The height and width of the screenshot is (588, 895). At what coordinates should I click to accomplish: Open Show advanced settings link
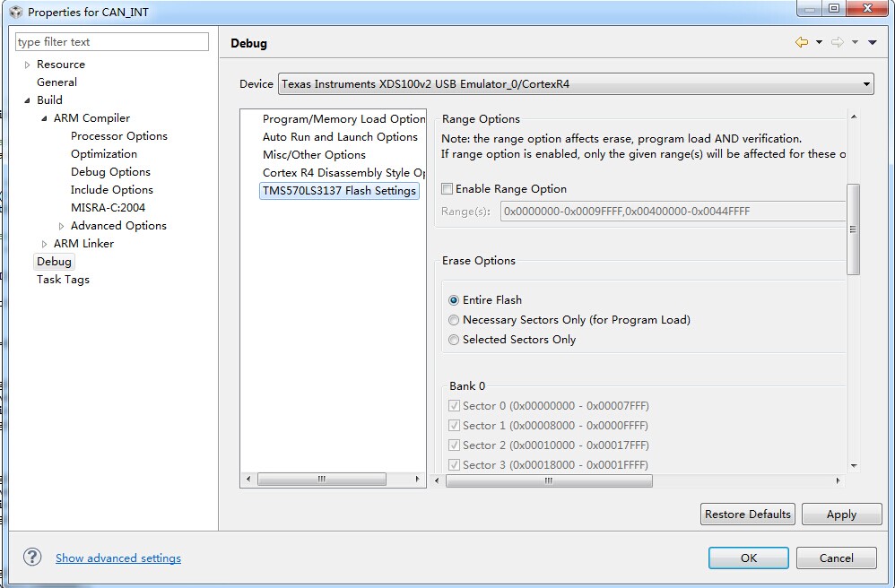(x=118, y=558)
